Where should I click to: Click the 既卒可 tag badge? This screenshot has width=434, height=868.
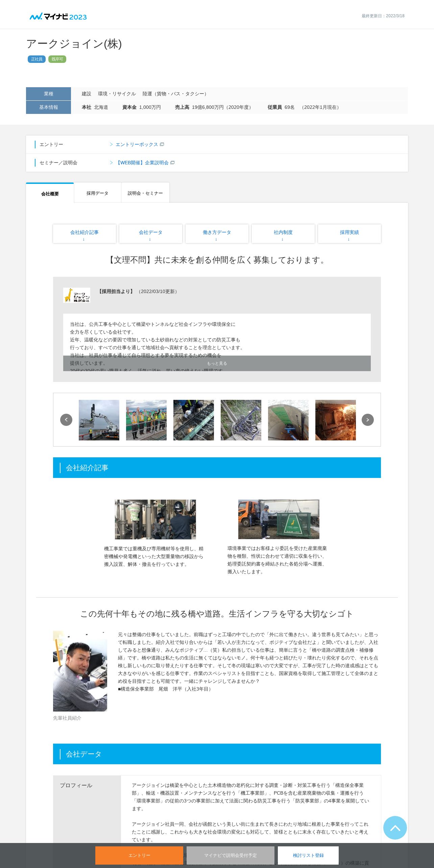click(x=57, y=59)
